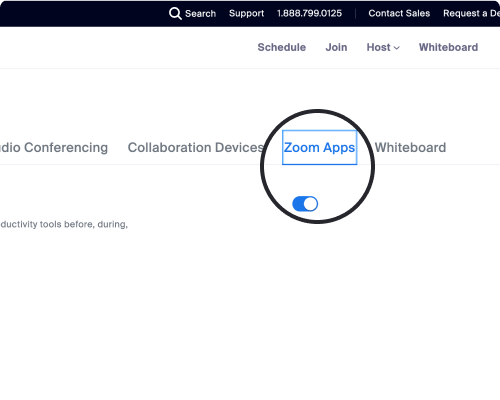Click the 1.888.799.0125 phone number

pos(309,13)
